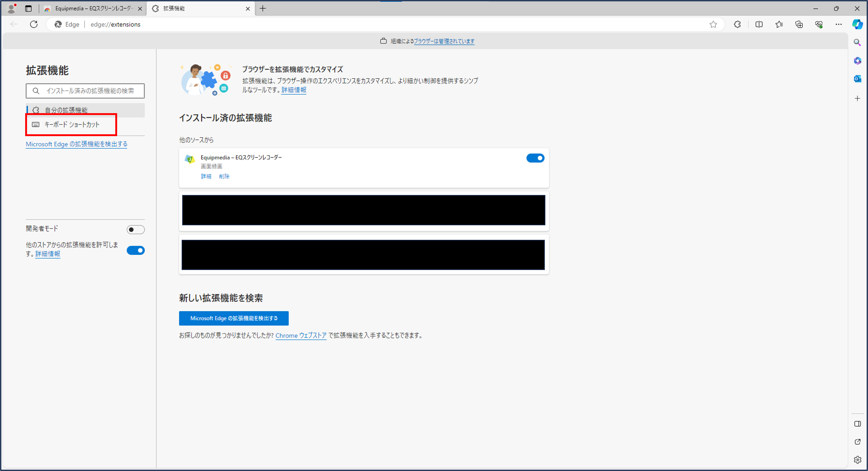Open sidebar settings gear

point(858,460)
